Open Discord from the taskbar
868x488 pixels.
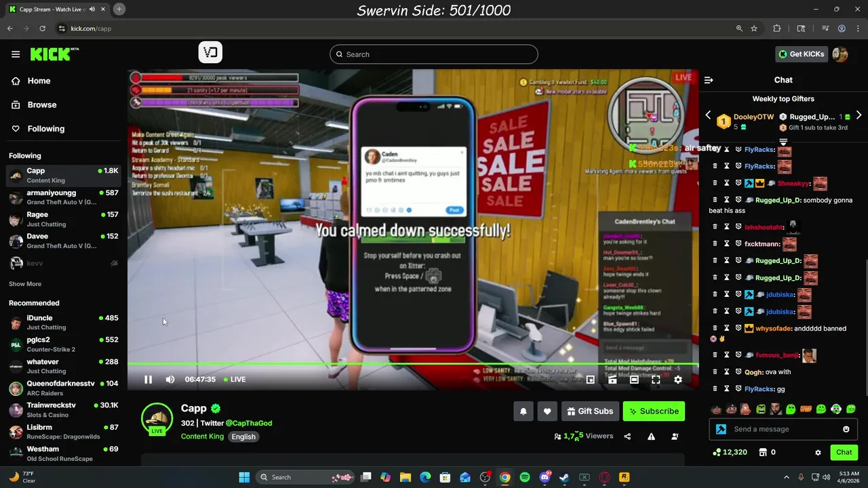[x=545, y=477]
